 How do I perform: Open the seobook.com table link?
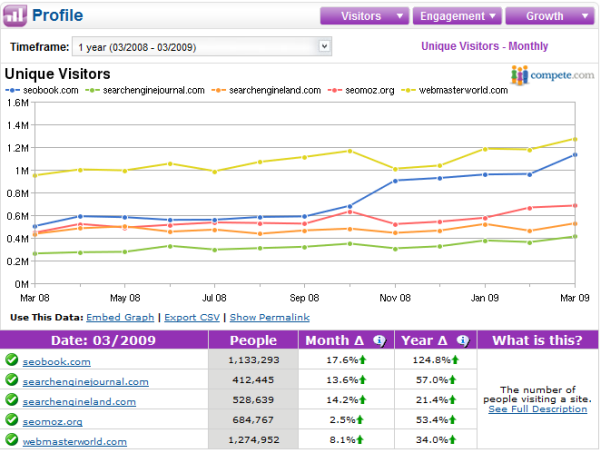[57, 361]
